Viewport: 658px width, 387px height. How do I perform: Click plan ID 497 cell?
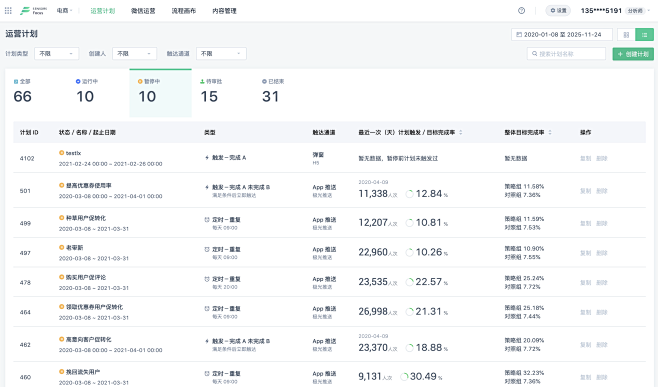(x=25, y=253)
